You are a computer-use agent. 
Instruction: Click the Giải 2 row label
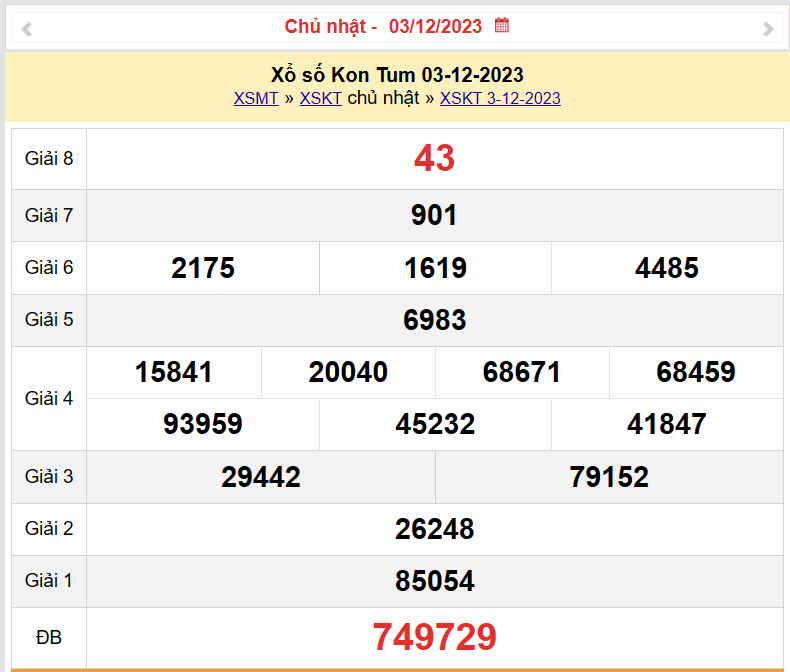point(49,529)
